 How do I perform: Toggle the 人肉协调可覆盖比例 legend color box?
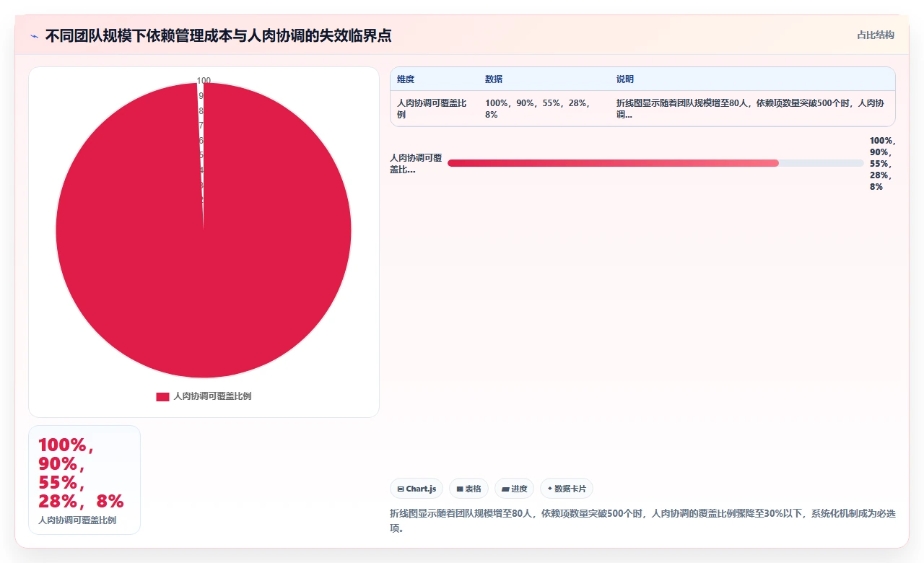(162, 396)
